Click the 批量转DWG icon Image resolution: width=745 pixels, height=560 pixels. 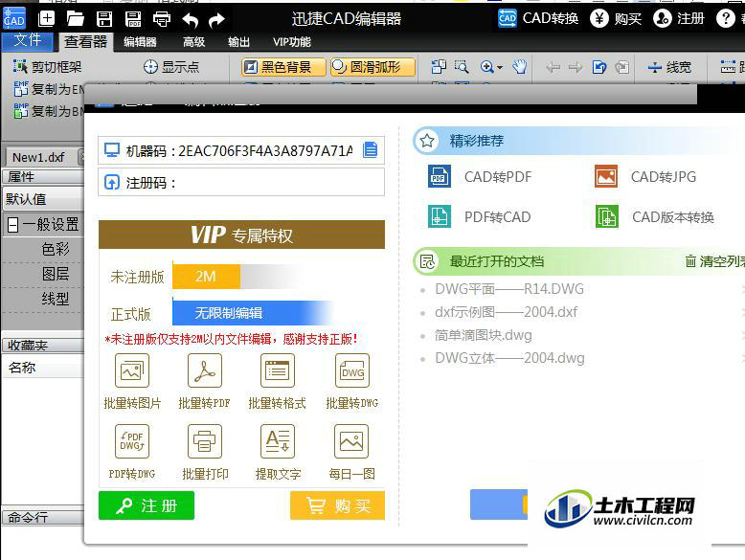(x=352, y=370)
